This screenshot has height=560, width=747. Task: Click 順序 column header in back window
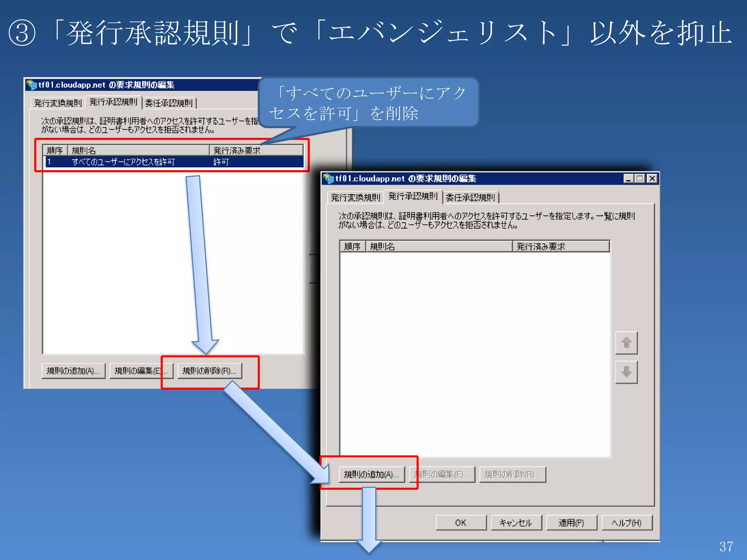tap(55, 151)
